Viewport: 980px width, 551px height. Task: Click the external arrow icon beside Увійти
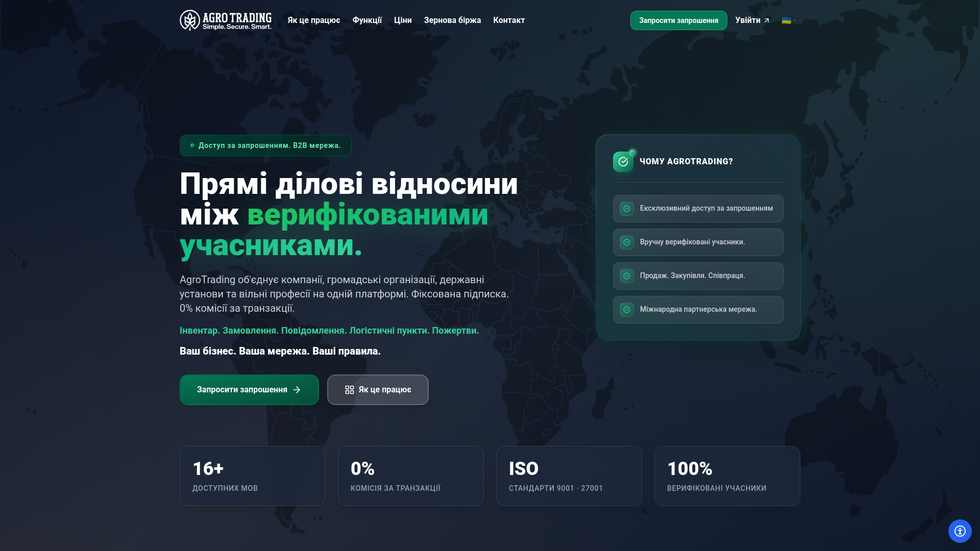tap(766, 20)
